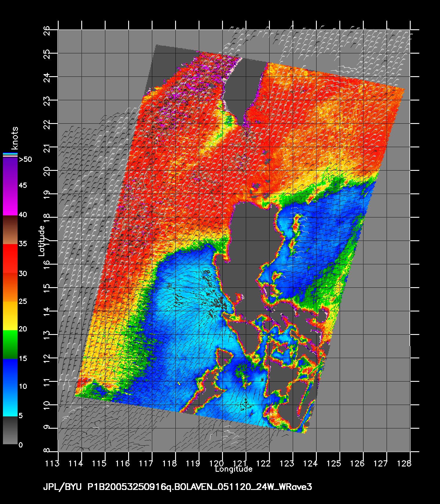This screenshot has width=440, height=504.
Task: Select the '25' value on the color scale
Action: coord(23,301)
